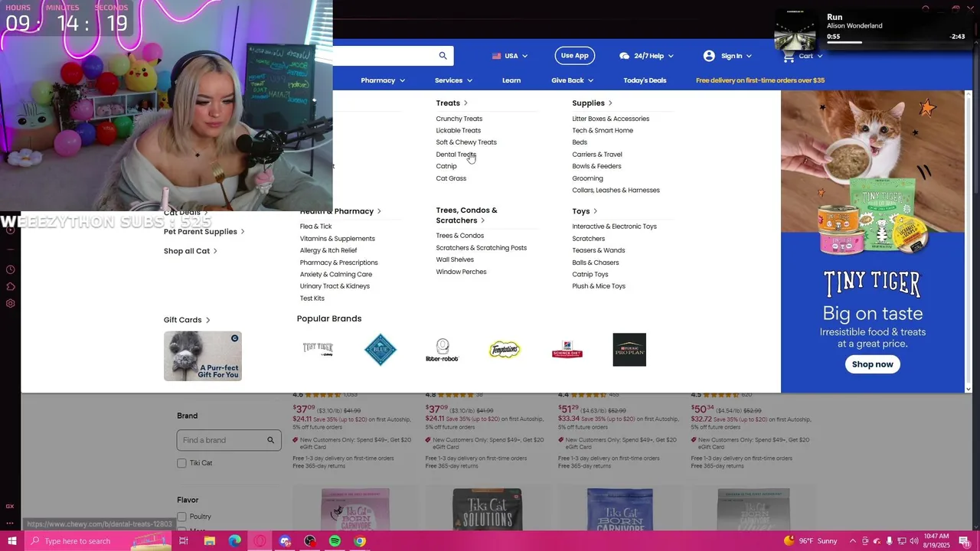
Task: Choose the Litter-Robot brand logo
Action: 443,350
